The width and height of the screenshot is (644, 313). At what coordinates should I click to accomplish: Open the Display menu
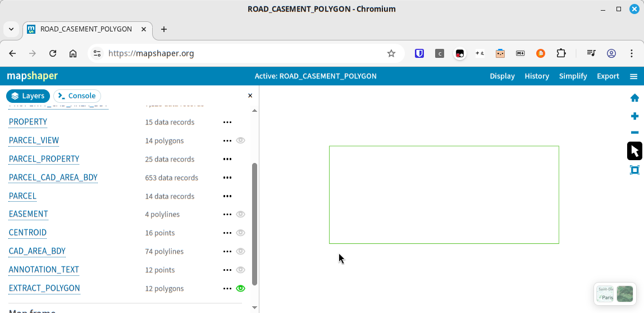point(502,76)
